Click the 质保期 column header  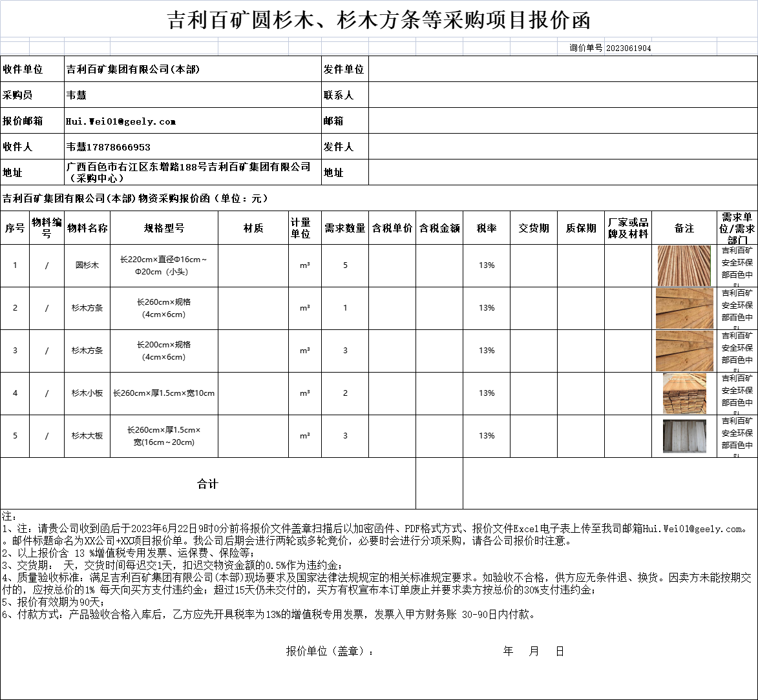coord(581,228)
